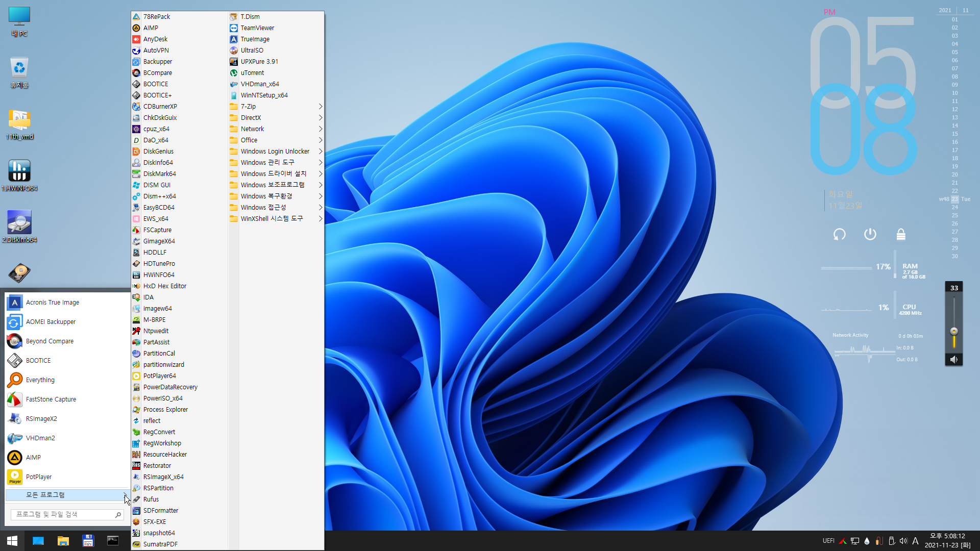Click the speaker icon in system tray

(x=903, y=541)
